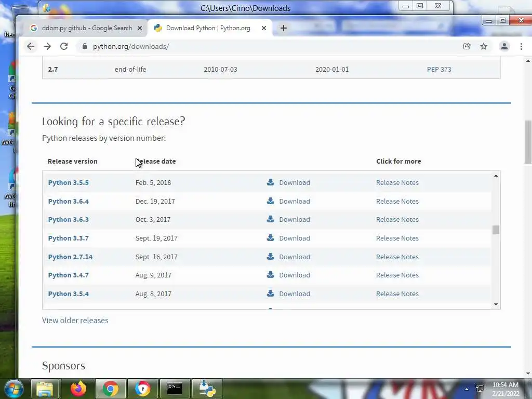
Task: Close the Google Search tab
Action: click(139, 28)
